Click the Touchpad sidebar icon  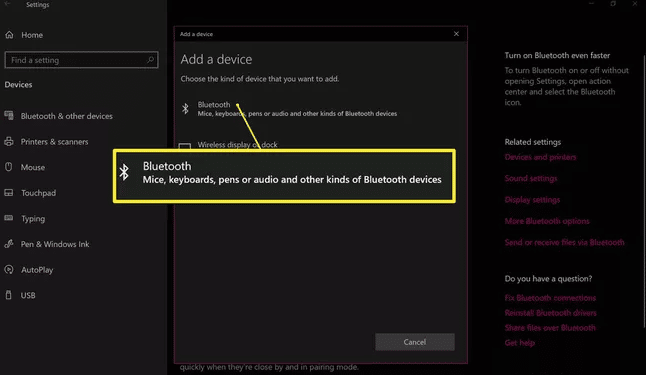(9, 192)
